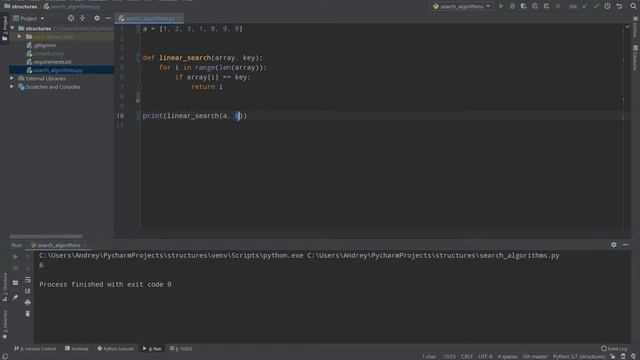Select the search_algorithms tab in Run panel
This screenshot has height=360, width=640.
tap(58, 245)
